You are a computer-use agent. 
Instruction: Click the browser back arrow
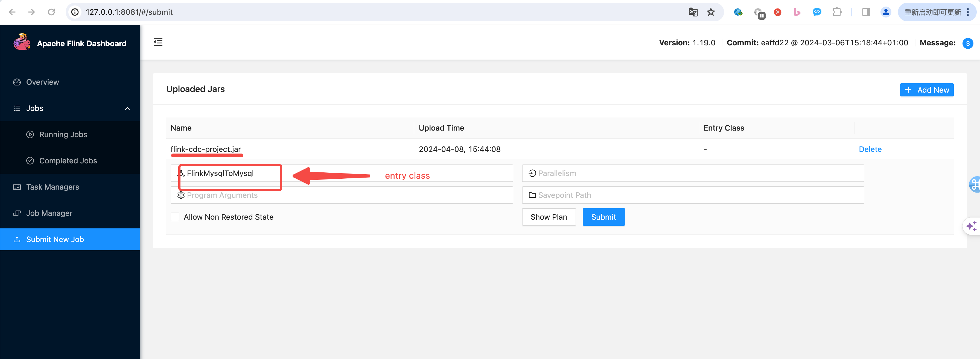click(x=12, y=12)
